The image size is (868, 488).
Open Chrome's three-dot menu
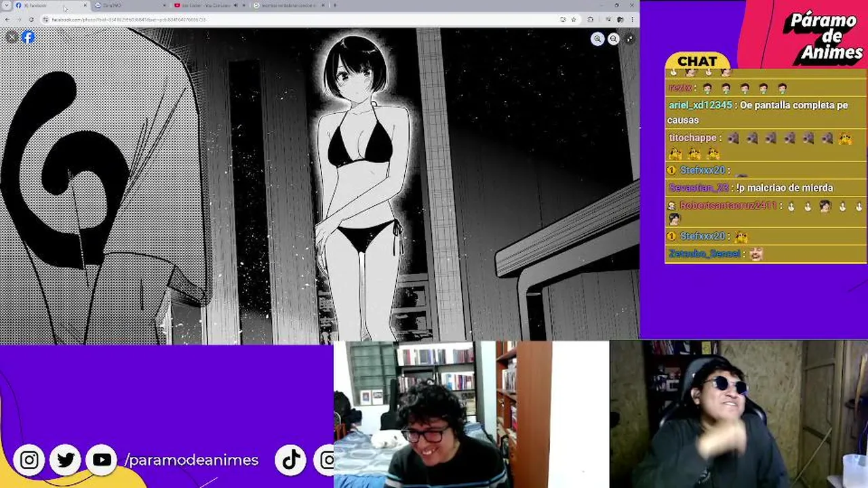tap(632, 20)
